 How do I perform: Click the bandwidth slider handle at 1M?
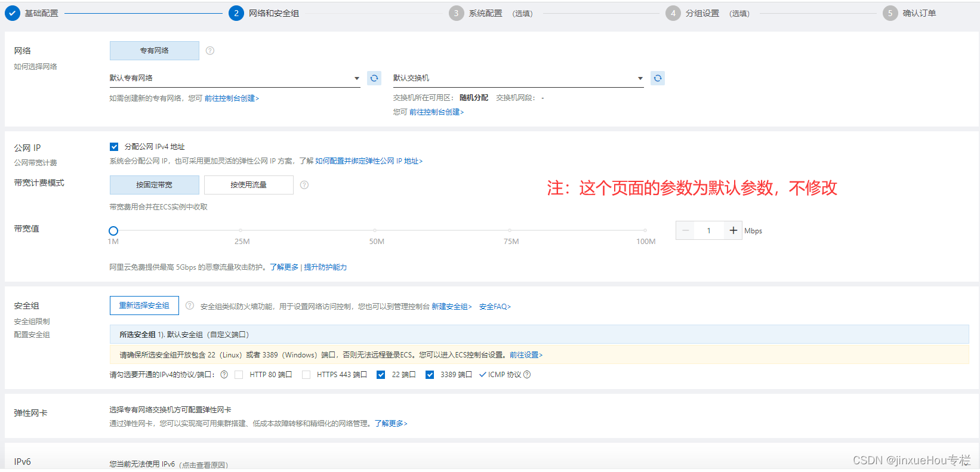113,230
